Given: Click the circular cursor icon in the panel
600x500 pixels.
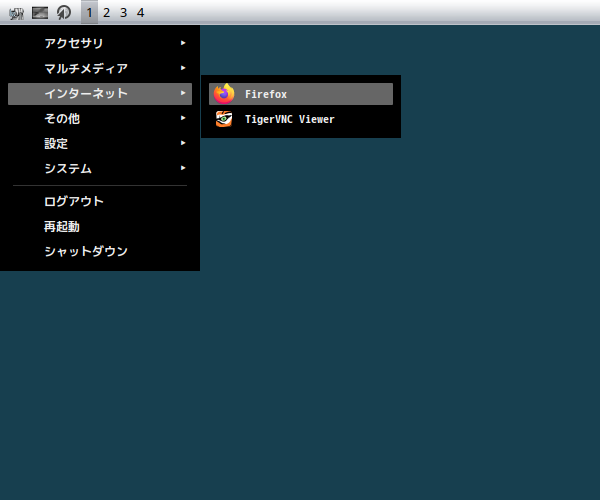Looking at the screenshot, I should pyautogui.click(x=64, y=13).
